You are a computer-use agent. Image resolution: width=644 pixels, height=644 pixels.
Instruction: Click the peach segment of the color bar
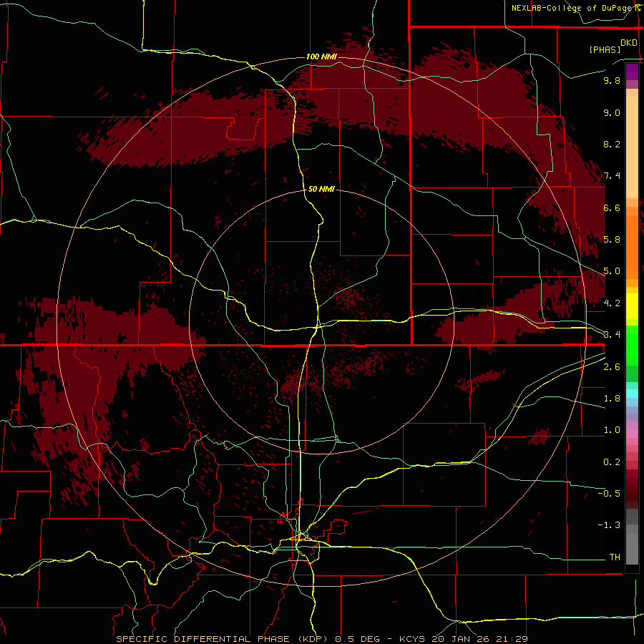[x=632, y=147]
